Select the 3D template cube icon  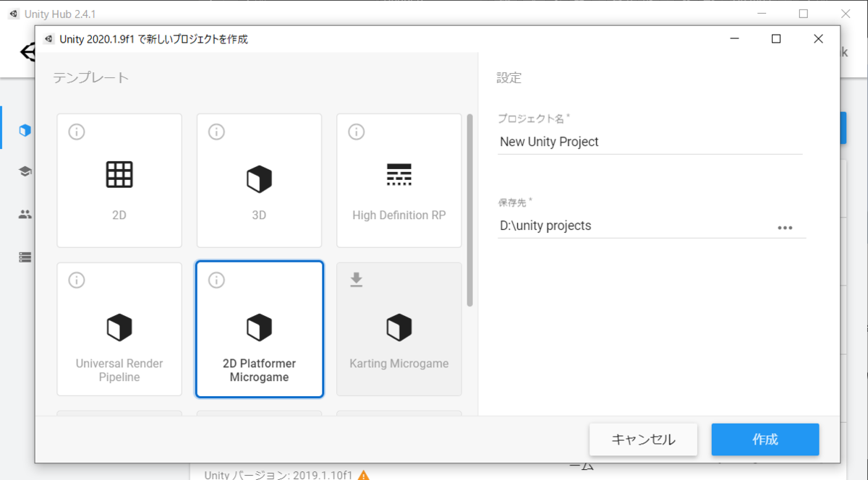click(x=259, y=179)
